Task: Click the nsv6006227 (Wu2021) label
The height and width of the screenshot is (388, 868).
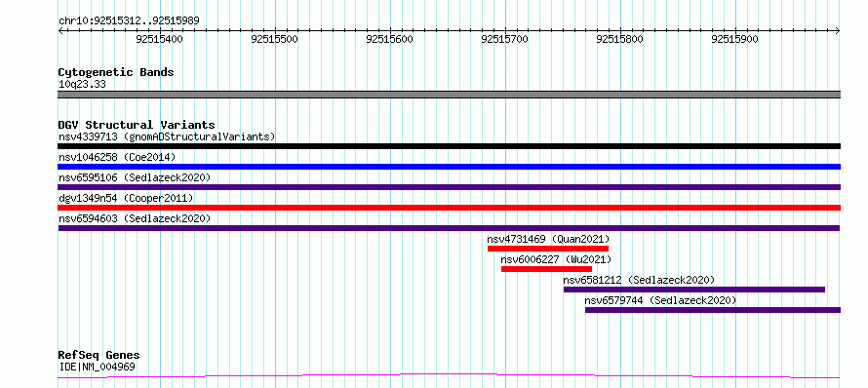Action: [x=556, y=259]
